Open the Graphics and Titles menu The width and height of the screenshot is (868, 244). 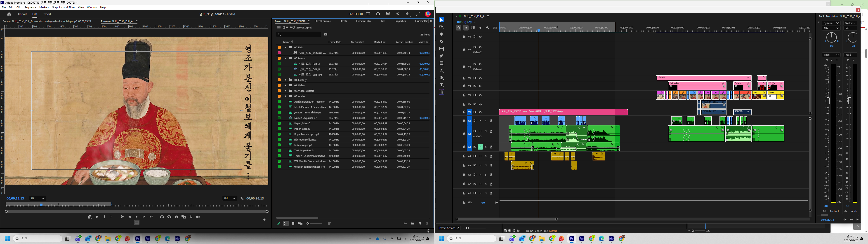63,7
